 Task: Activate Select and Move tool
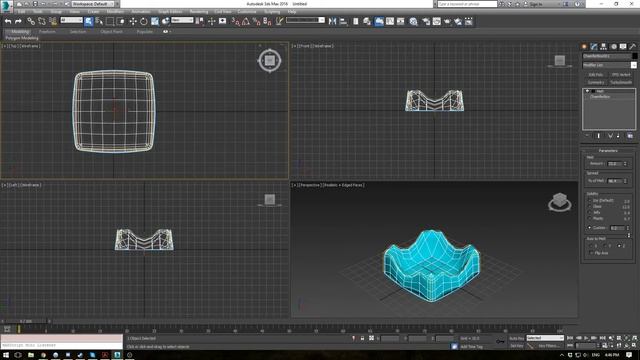(133, 21)
